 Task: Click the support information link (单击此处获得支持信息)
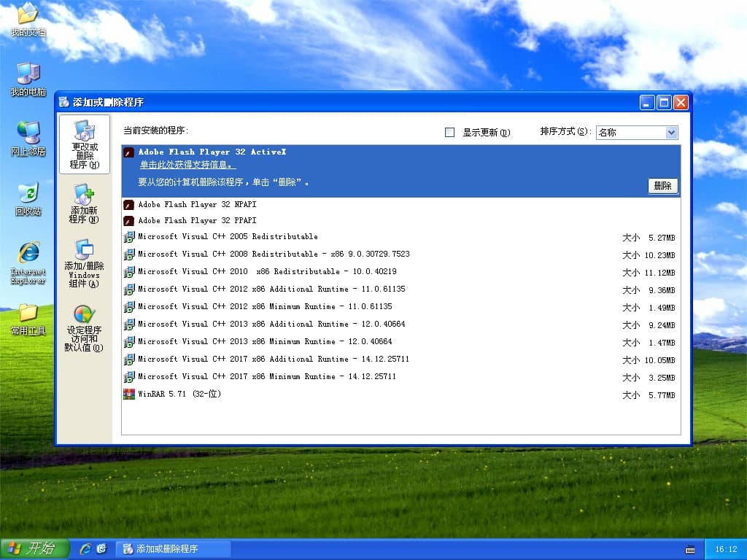click(187, 166)
